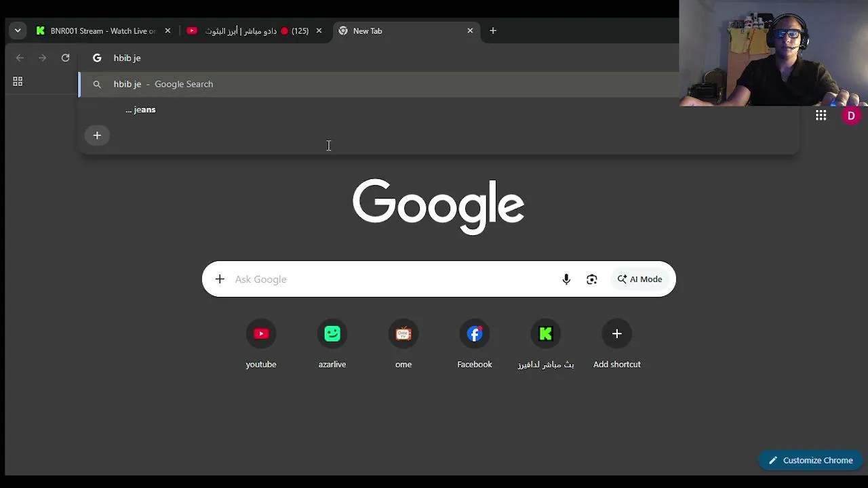This screenshot has height=488, width=868.
Task: Select the New Tab tab
Action: click(x=407, y=30)
